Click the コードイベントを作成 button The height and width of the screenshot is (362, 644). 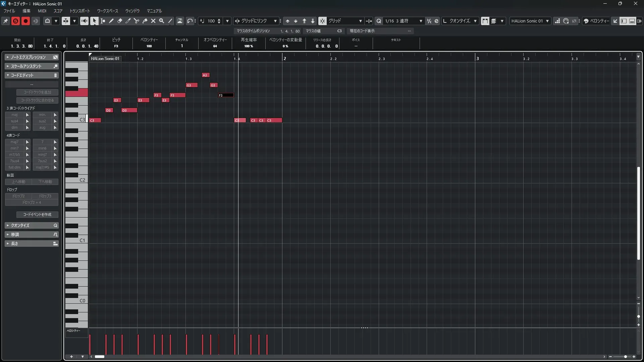point(37,215)
